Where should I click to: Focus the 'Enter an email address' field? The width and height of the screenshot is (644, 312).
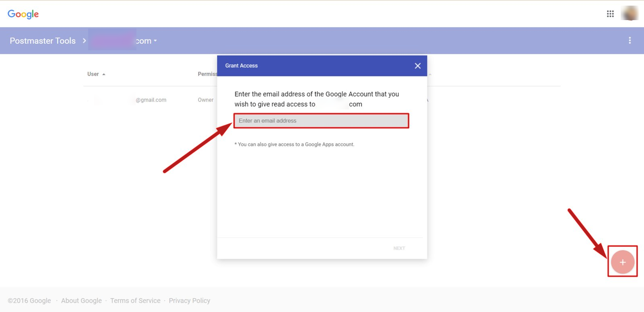click(321, 121)
